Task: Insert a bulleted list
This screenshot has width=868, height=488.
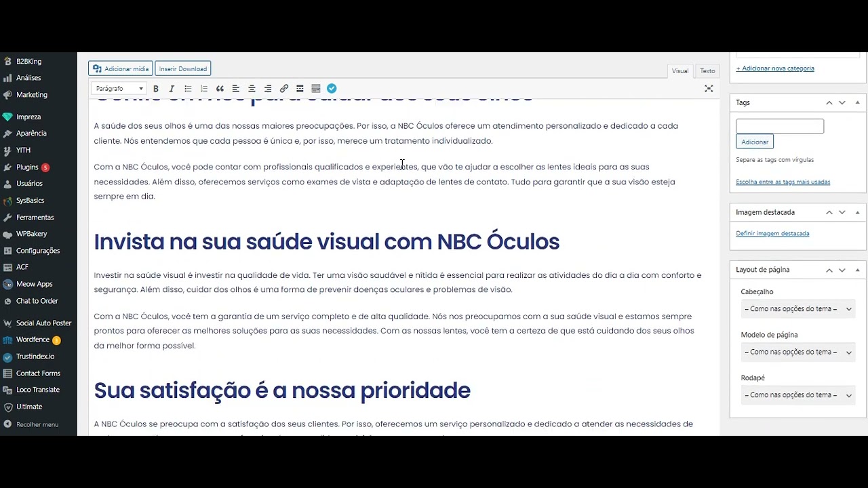Action: (188, 89)
